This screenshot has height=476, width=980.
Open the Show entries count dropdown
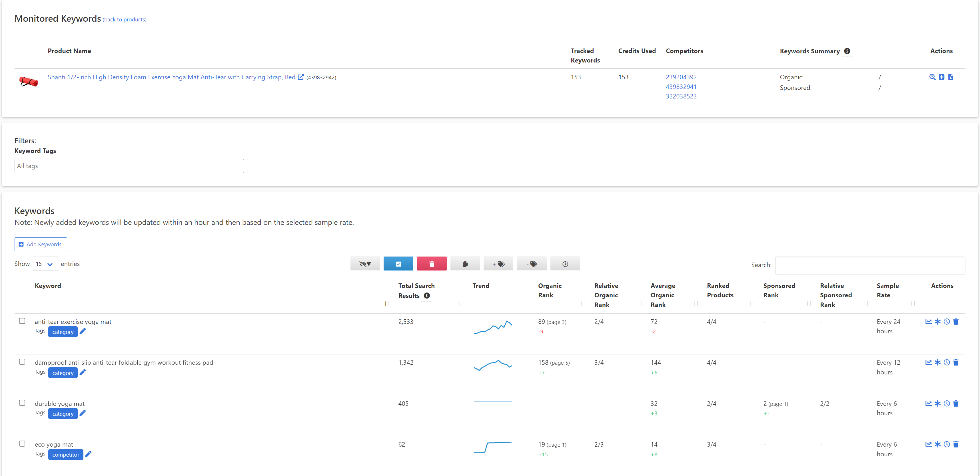(45, 264)
